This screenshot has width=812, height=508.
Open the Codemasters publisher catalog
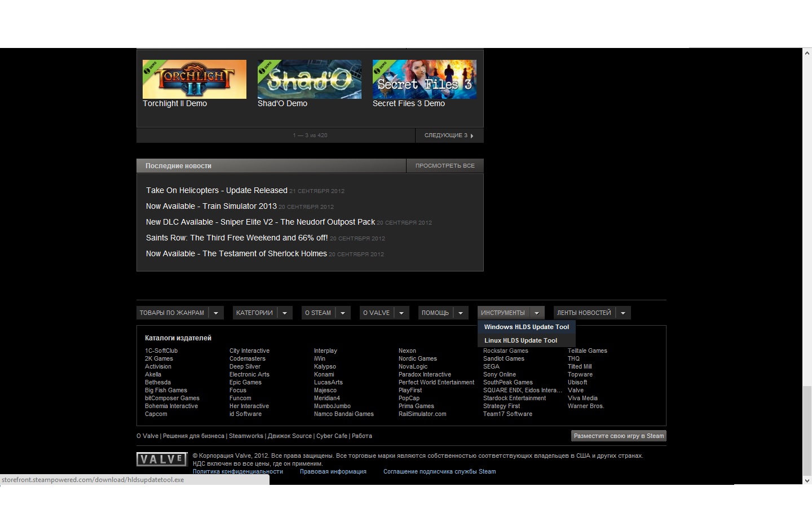[248, 358]
